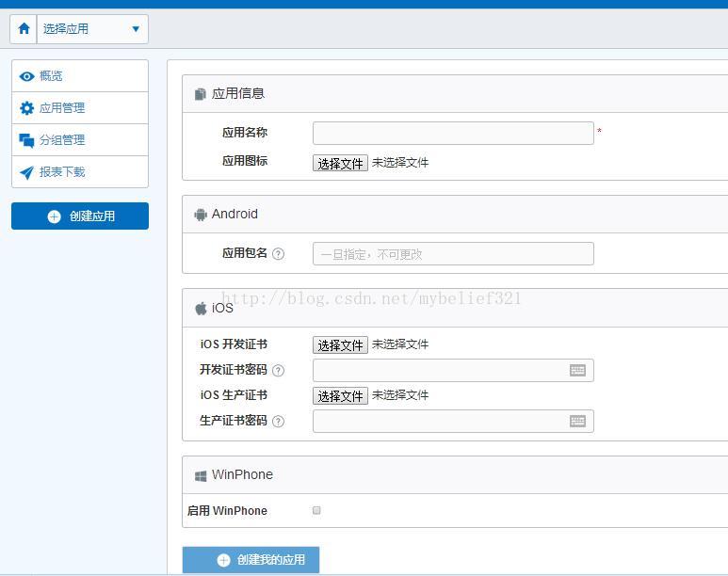Open 报表下载 in the sidebar
The width and height of the screenshot is (728, 576).
pyautogui.click(x=80, y=171)
